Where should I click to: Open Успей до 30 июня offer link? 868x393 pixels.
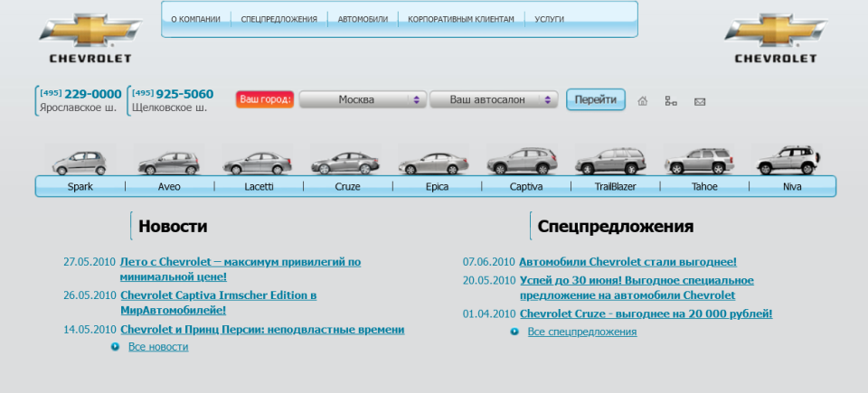click(x=637, y=288)
